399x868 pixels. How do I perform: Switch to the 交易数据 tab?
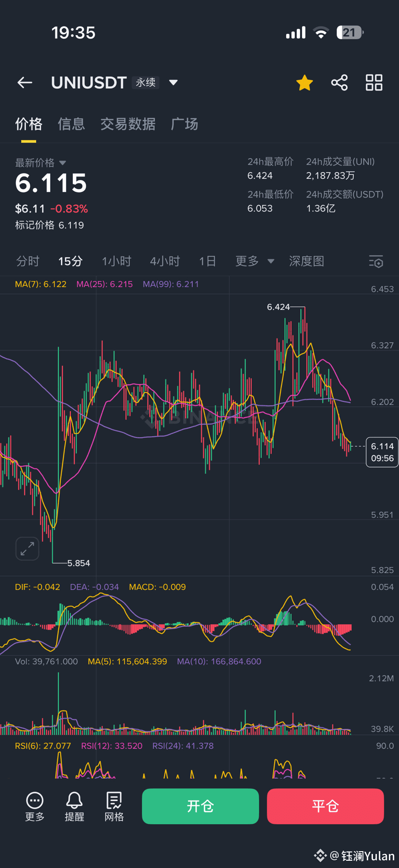128,124
